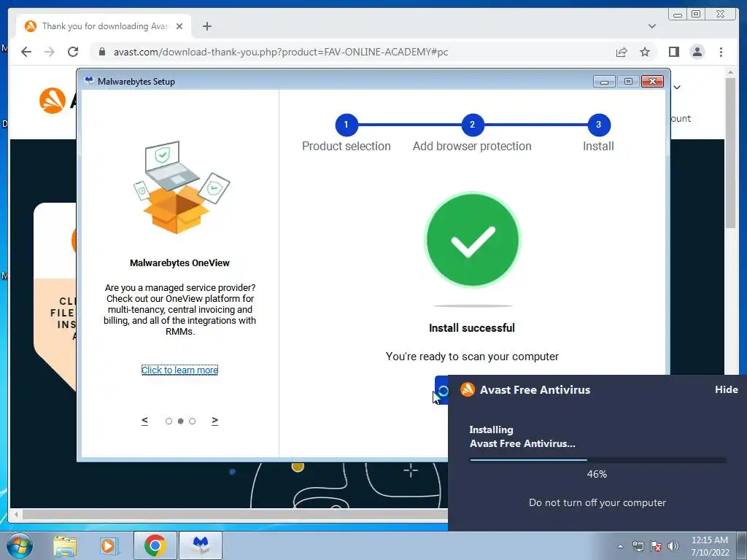Screen dimensions: 747x560
Task: Click step 3 Install circle
Action: click(x=598, y=125)
